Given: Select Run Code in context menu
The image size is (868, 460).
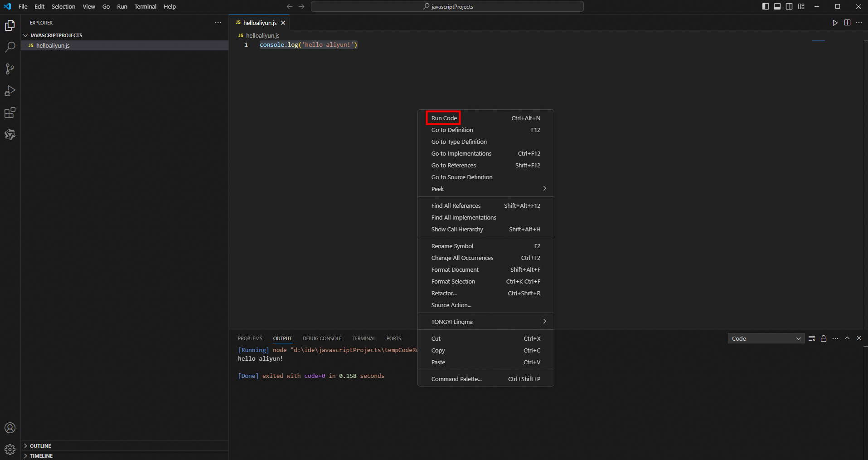Looking at the screenshot, I should tap(444, 118).
